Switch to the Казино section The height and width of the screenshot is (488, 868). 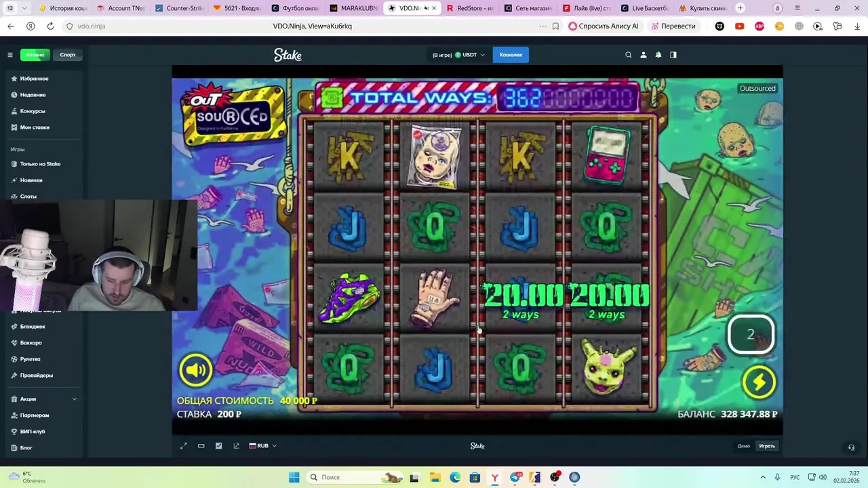(35, 55)
